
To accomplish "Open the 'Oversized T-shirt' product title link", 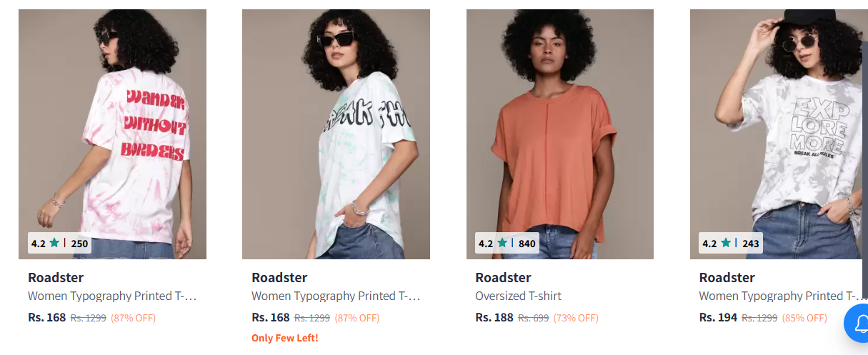I will (519, 296).
